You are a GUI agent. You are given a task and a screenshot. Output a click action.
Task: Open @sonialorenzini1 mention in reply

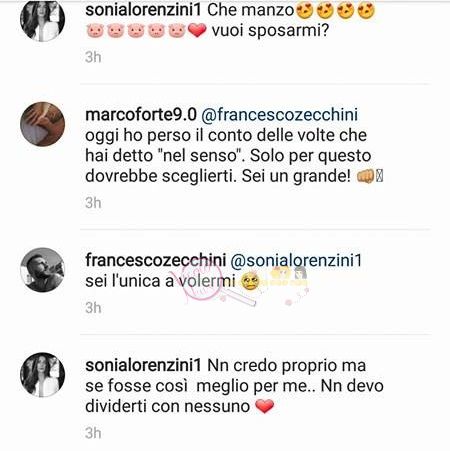296,260
